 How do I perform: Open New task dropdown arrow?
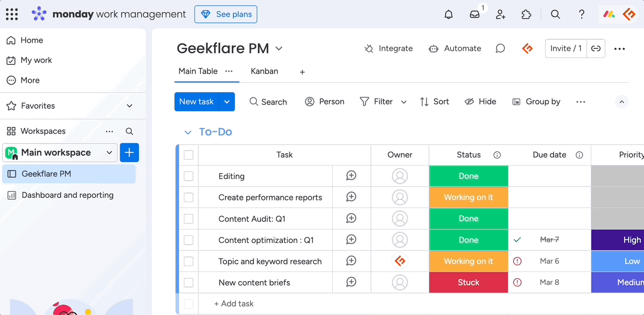point(227,102)
